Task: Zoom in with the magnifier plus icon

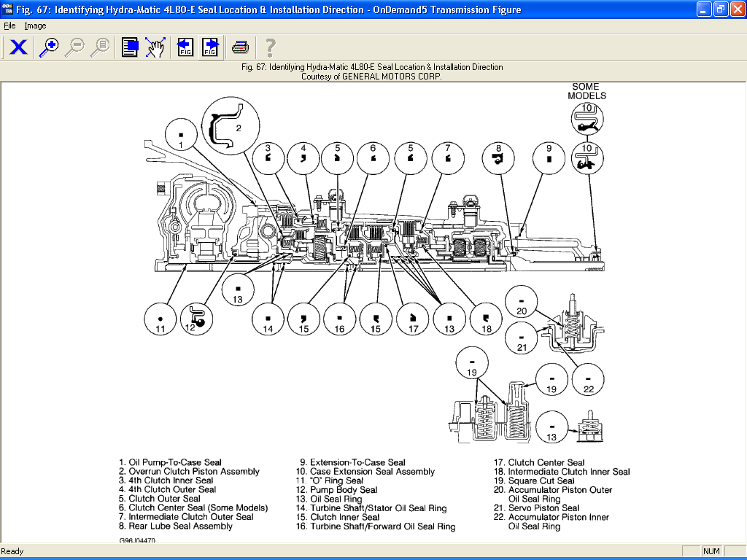Action: click(49, 47)
